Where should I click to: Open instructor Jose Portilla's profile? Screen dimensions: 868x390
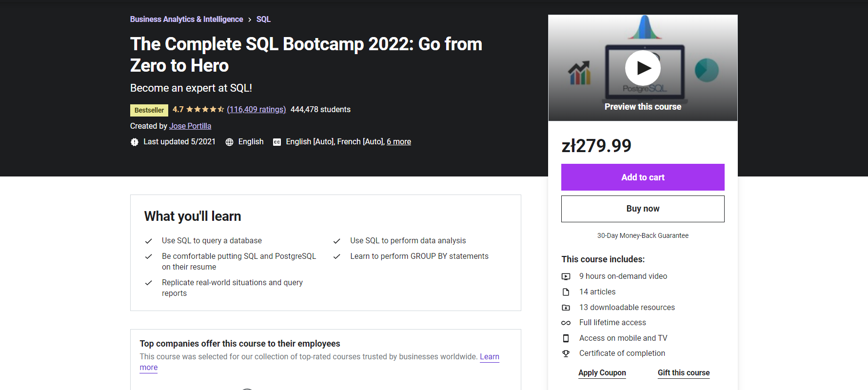tap(190, 126)
